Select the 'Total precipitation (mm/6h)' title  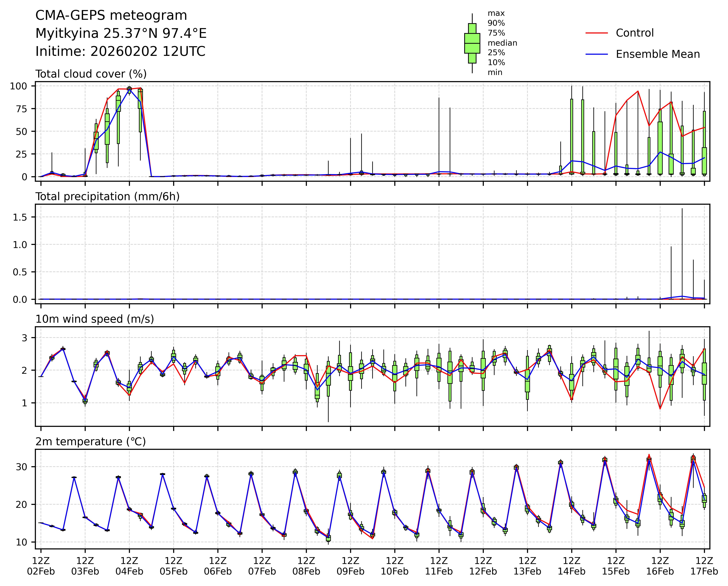[x=107, y=196]
